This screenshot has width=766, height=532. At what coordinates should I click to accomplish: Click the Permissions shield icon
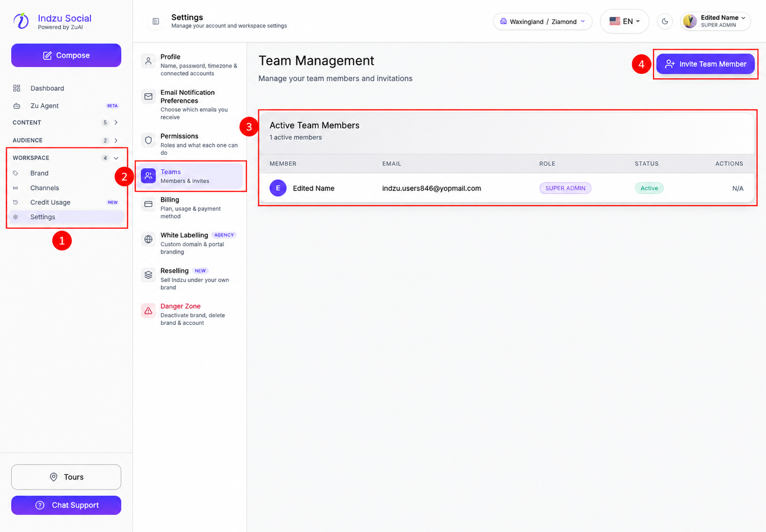click(x=148, y=141)
